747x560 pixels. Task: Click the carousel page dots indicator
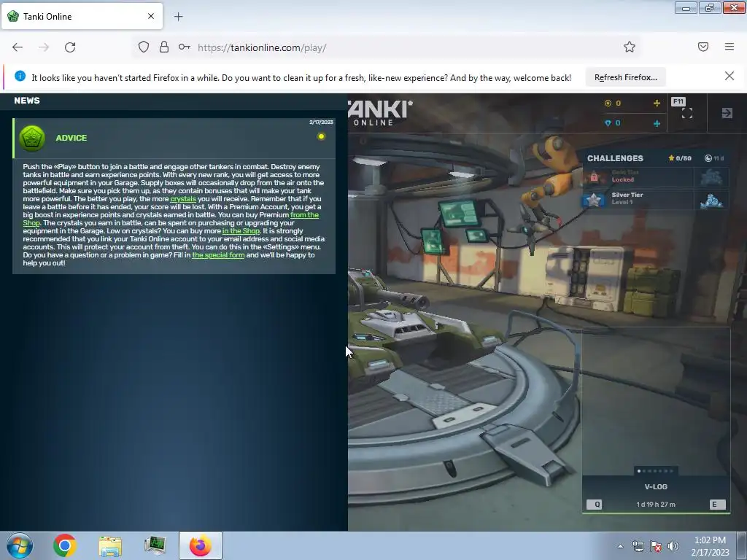click(656, 471)
